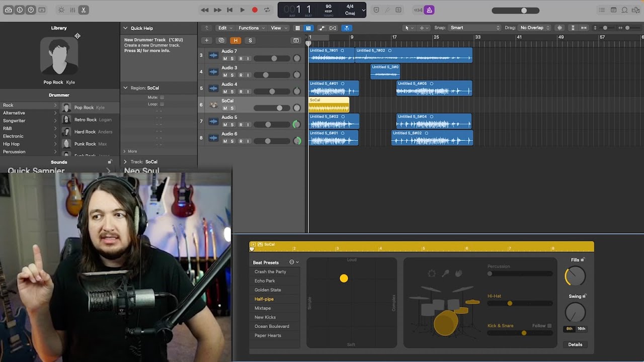
Task: Toggle Cycle mode button
Action: [x=267, y=10]
